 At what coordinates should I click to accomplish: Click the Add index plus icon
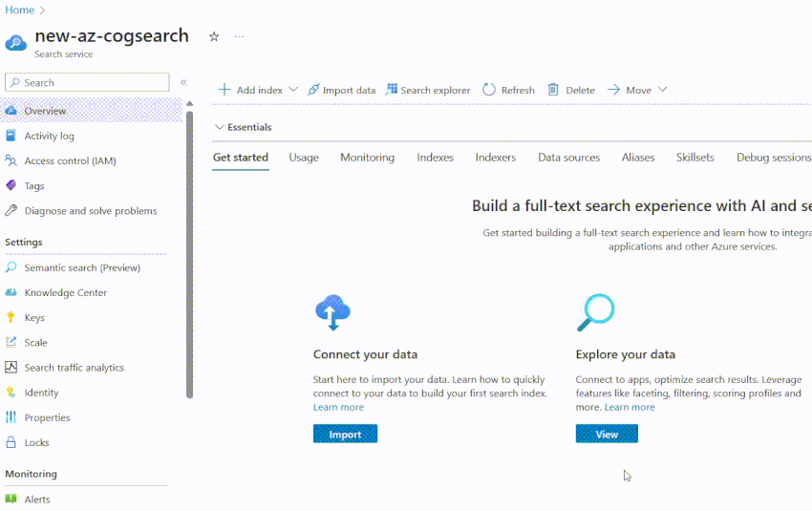point(224,90)
